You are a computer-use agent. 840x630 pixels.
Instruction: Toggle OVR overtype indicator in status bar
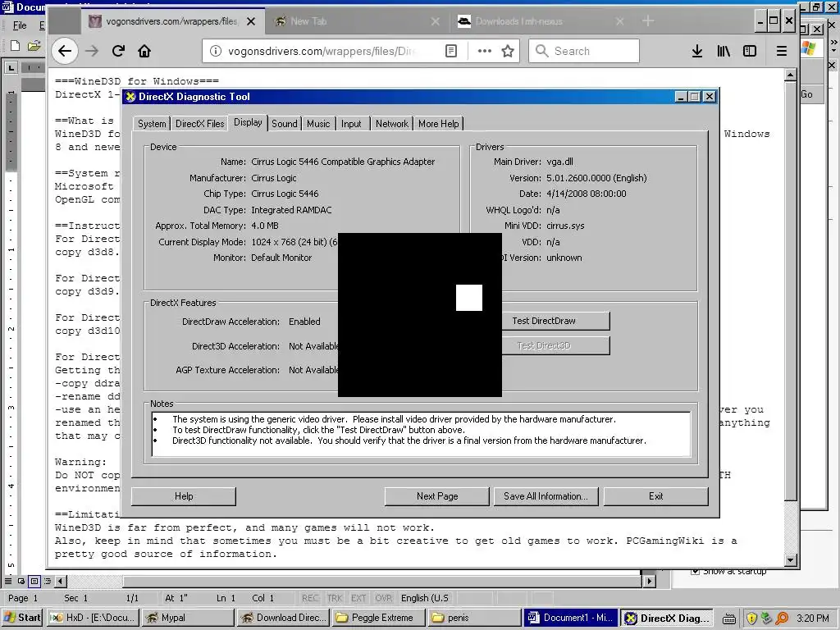pos(383,598)
